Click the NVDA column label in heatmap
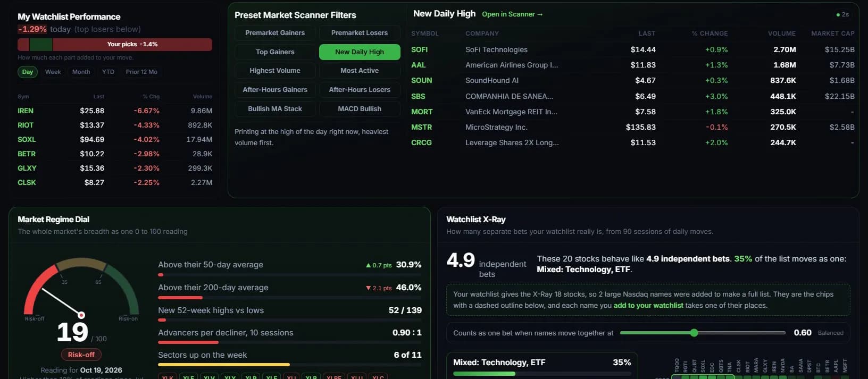 point(782,365)
